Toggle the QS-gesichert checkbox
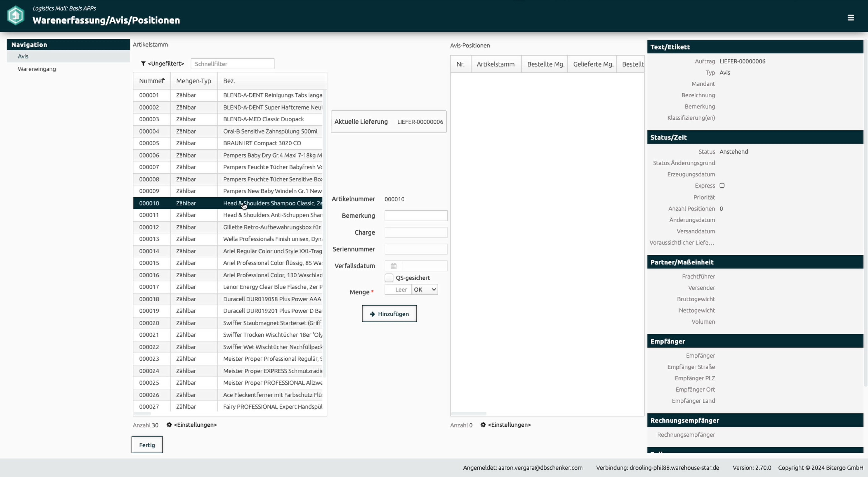868x477 pixels. [389, 278]
